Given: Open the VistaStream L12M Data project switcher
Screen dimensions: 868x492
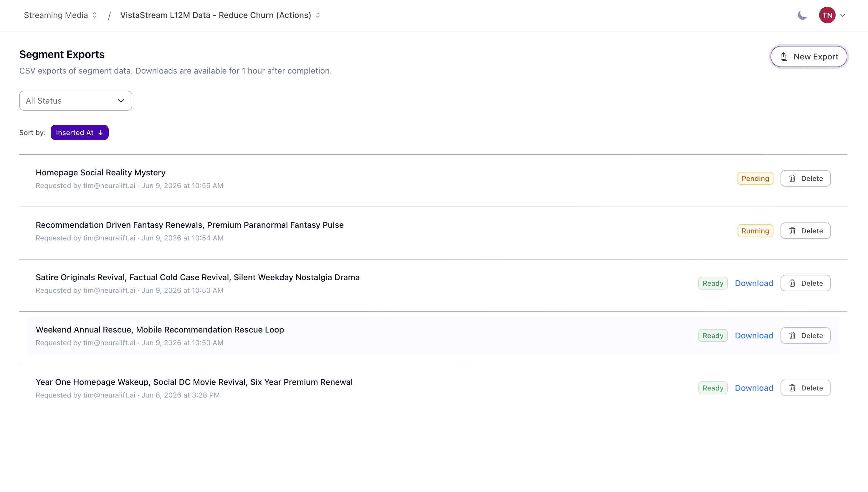Looking at the screenshot, I should click(220, 15).
